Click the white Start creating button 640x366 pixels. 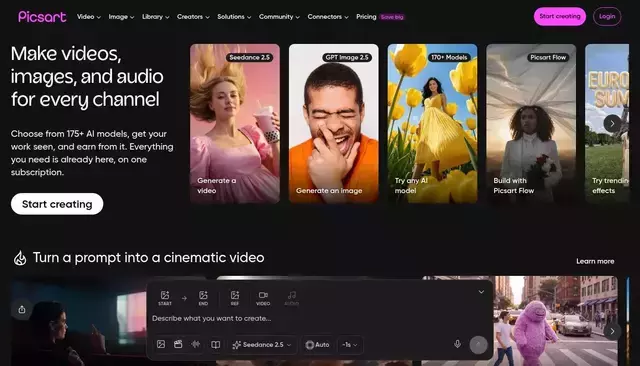(57, 204)
